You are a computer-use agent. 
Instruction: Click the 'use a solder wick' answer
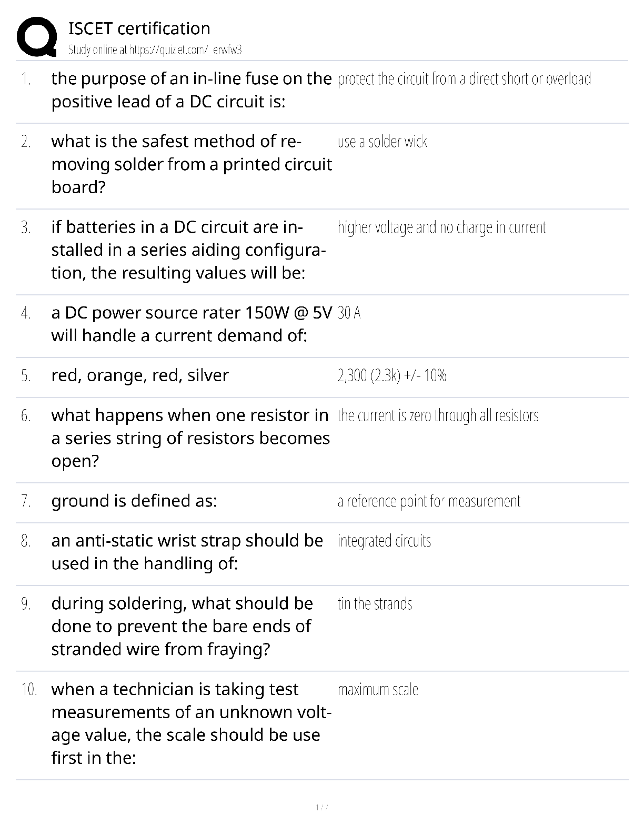tap(383, 142)
